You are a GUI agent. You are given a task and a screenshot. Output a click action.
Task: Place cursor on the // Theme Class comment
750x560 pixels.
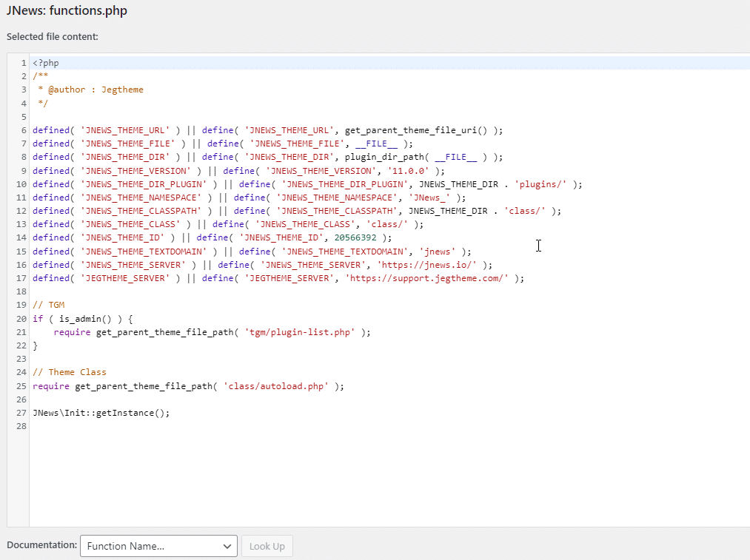point(70,372)
